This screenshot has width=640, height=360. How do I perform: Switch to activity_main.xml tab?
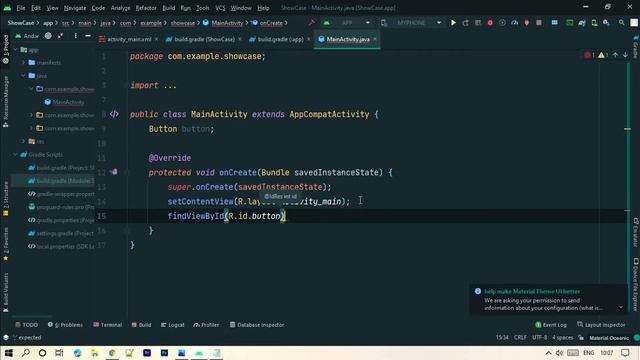[129, 40]
